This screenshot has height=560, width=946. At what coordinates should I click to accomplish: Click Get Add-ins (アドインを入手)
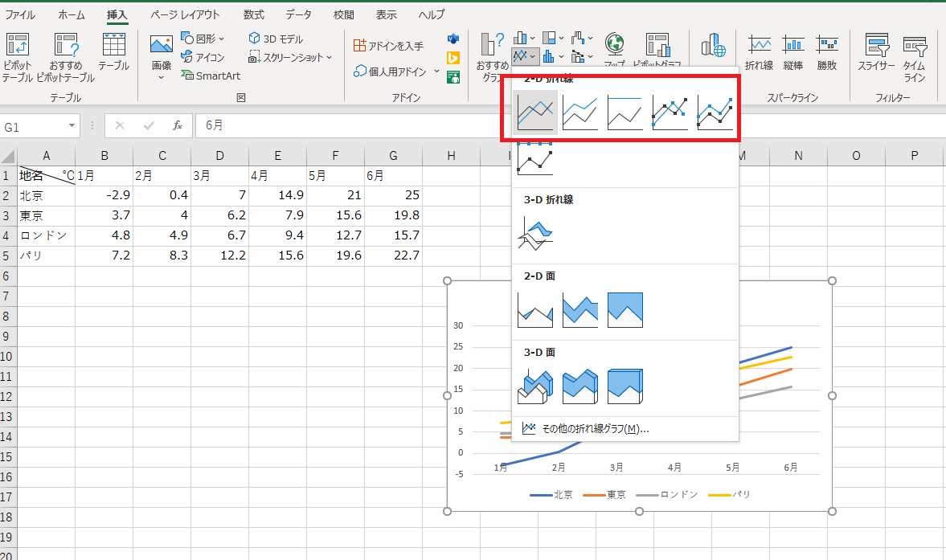tap(388, 46)
